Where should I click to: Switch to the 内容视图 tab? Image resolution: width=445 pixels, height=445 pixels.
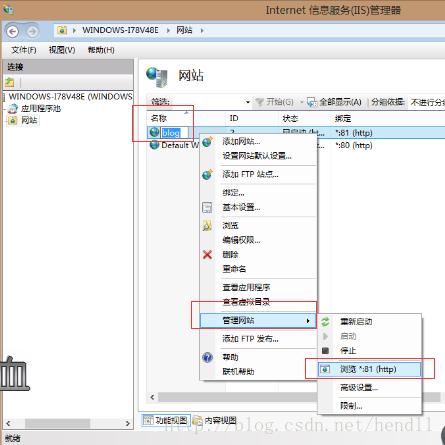click(215, 420)
